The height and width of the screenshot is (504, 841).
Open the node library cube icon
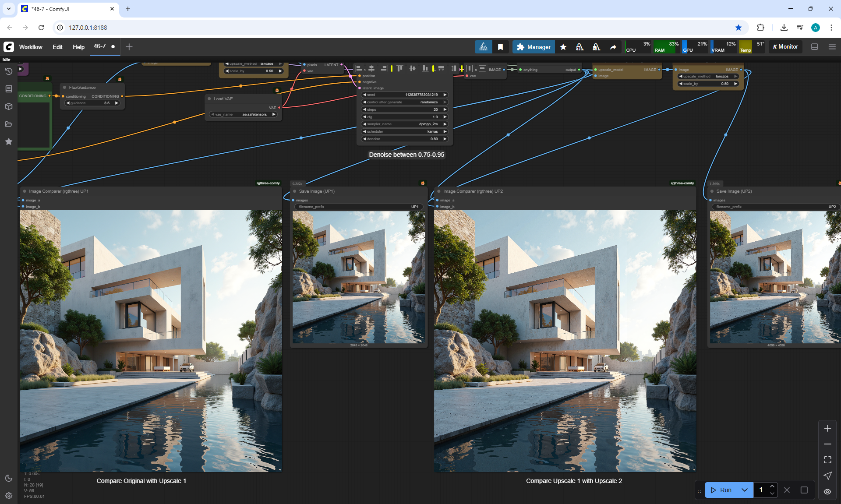(8, 106)
